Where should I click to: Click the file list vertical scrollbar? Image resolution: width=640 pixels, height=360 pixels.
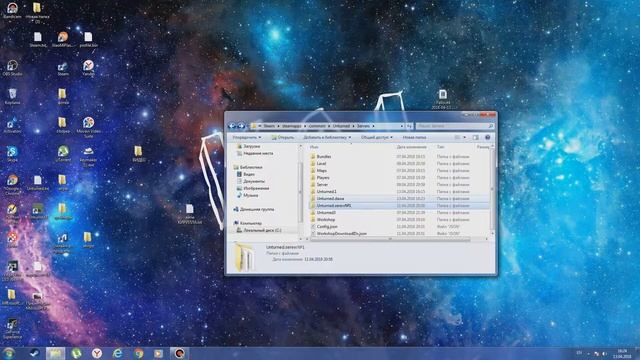(492, 190)
